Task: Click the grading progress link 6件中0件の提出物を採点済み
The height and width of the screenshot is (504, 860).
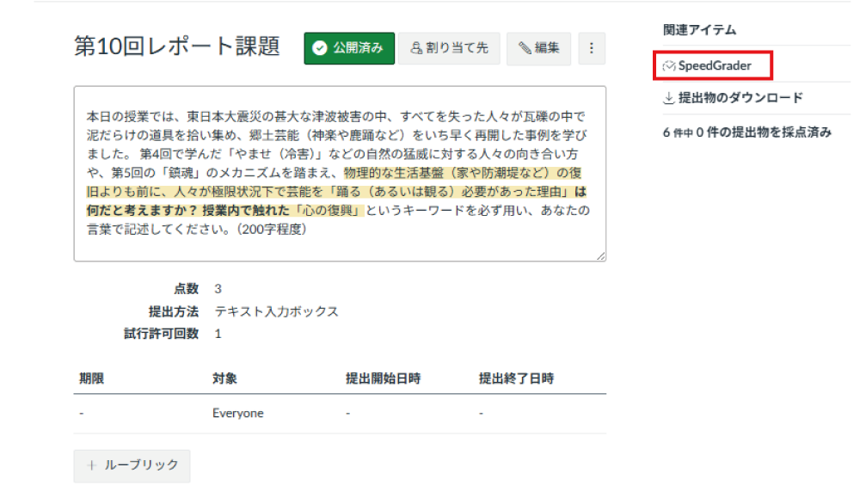Action: 746,132
